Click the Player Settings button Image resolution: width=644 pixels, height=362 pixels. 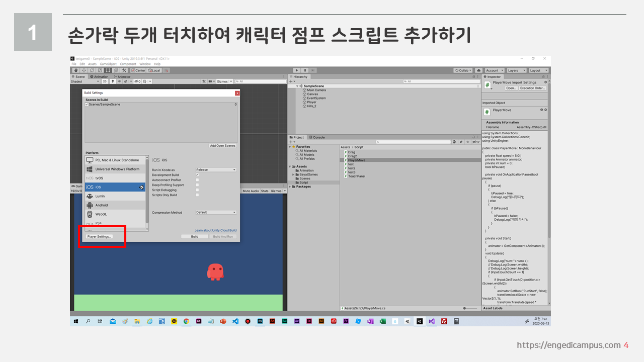pyautogui.click(x=99, y=236)
